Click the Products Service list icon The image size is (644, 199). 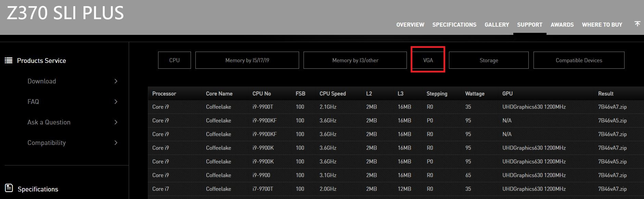9,61
